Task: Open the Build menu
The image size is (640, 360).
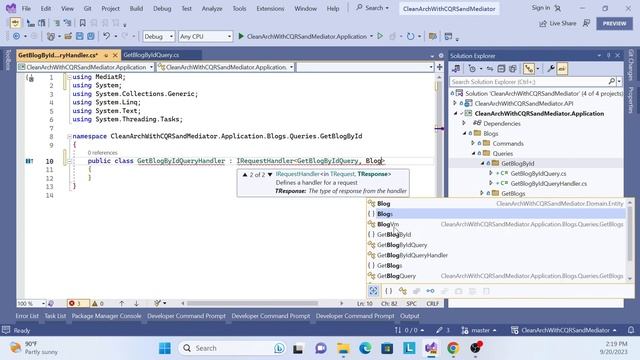Action: [x=136, y=8]
